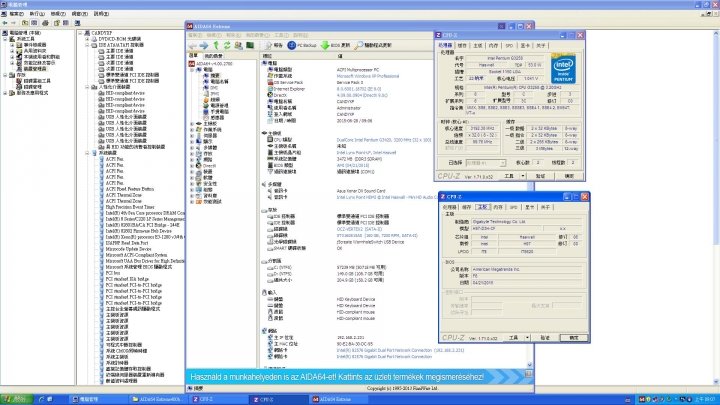Open the Microsoft Windows XP Professional link
720x405 pixels.
tap(368, 76)
